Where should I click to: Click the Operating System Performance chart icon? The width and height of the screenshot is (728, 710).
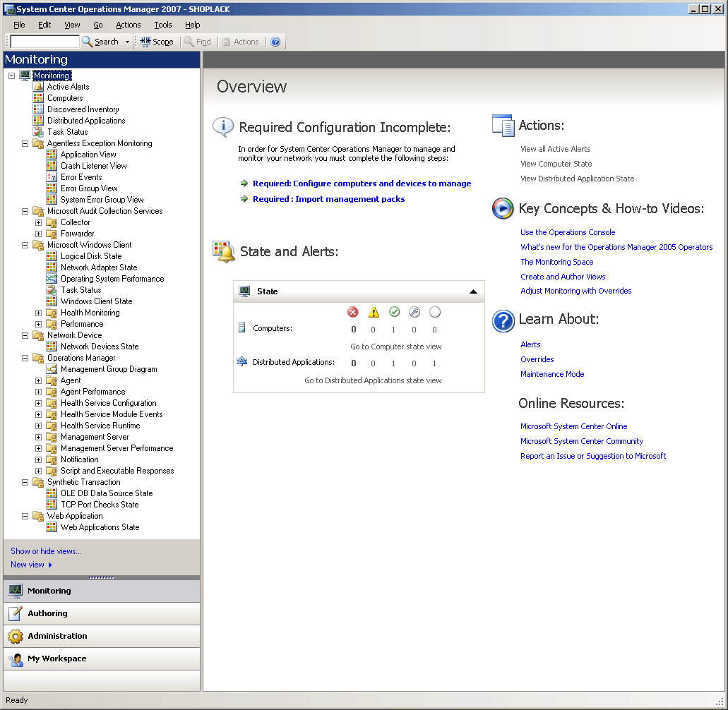coord(52,279)
